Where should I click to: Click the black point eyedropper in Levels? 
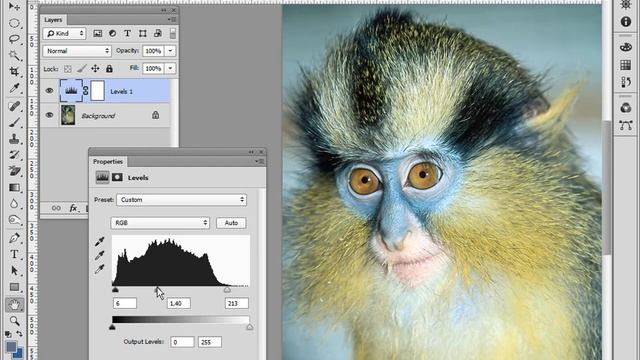pos(99,242)
